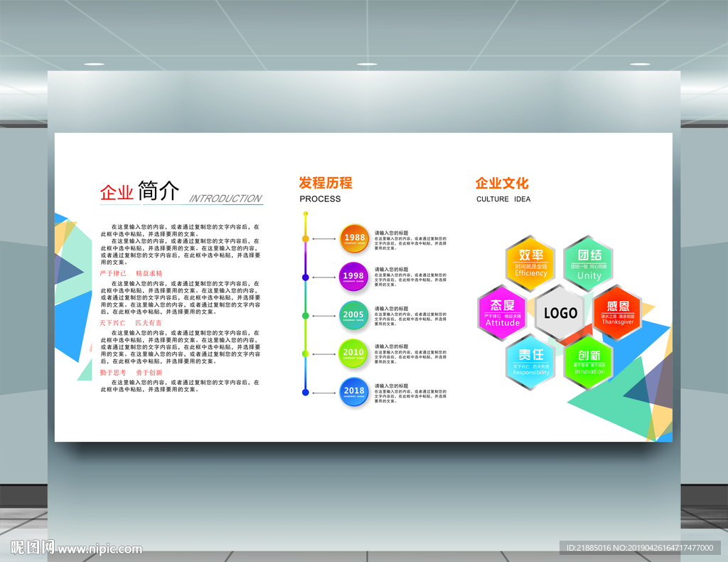The image size is (728, 562).
Task: Toggle the 2005 milestone marker
Action: pyautogui.click(x=353, y=314)
